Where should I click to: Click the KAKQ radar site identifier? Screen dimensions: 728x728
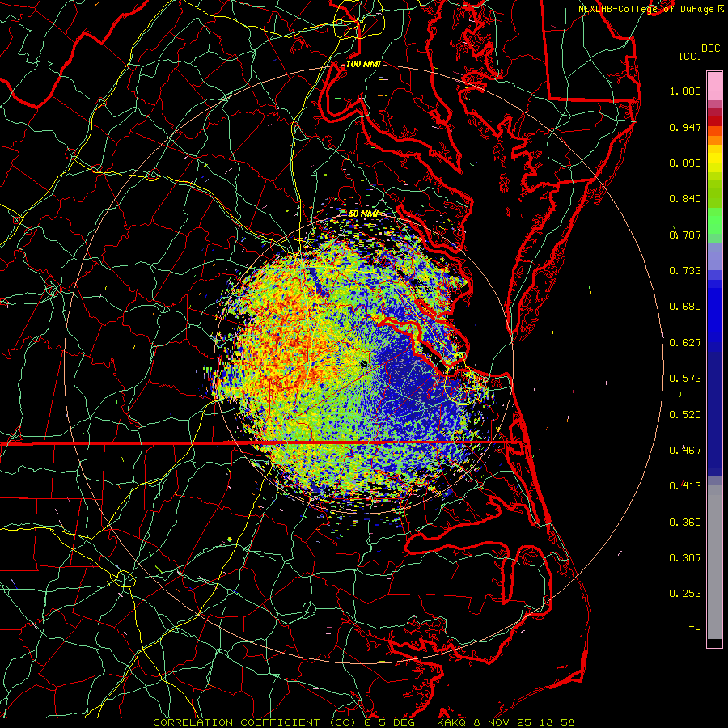(453, 722)
